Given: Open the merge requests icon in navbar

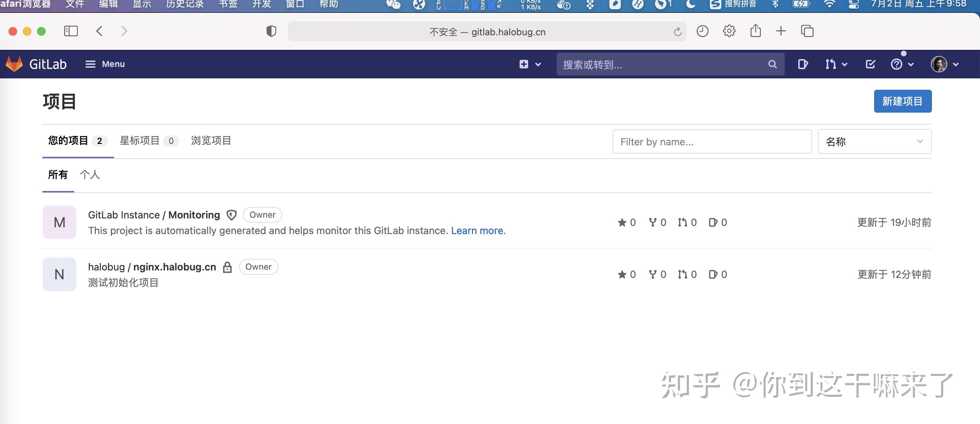Looking at the screenshot, I should pyautogui.click(x=832, y=64).
